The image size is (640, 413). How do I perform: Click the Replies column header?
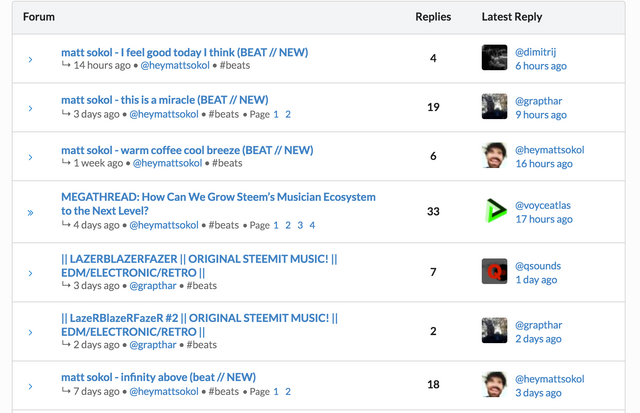pyautogui.click(x=433, y=17)
